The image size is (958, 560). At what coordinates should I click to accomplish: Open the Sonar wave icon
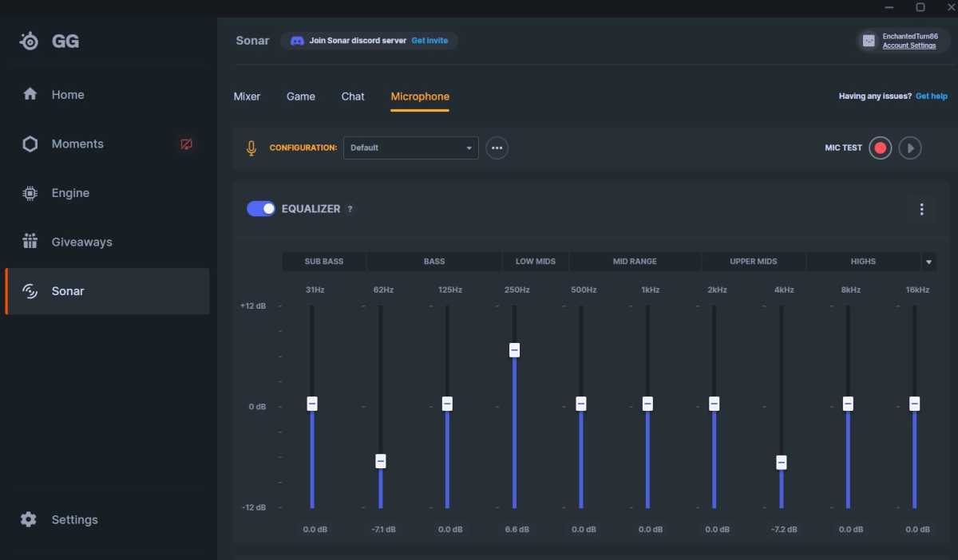pyautogui.click(x=30, y=291)
